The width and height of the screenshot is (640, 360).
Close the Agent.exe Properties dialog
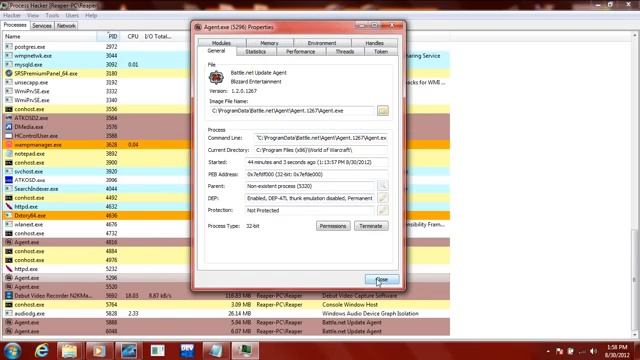[382, 280]
